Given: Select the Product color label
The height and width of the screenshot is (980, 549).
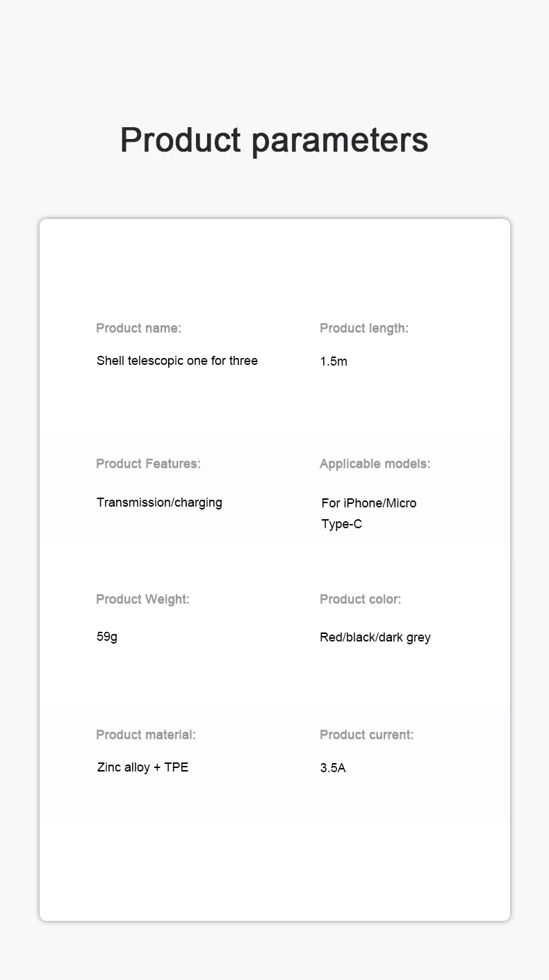Looking at the screenshot, I should click(x=361, y=599).
